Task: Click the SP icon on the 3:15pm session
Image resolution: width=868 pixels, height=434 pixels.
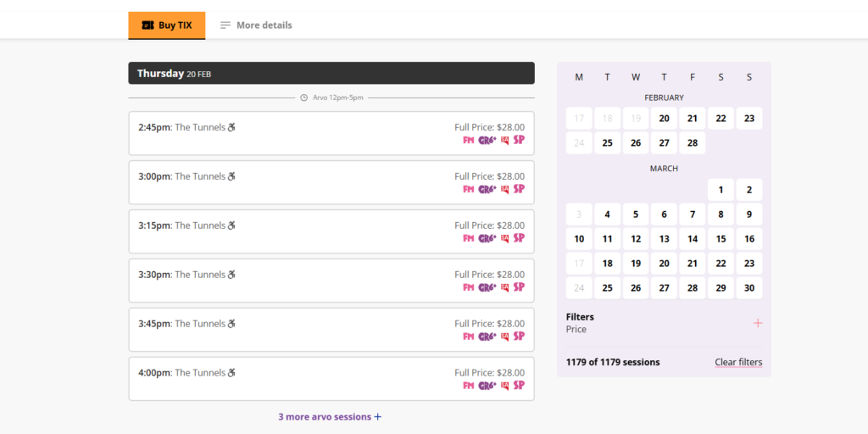Action: [519, 238]
